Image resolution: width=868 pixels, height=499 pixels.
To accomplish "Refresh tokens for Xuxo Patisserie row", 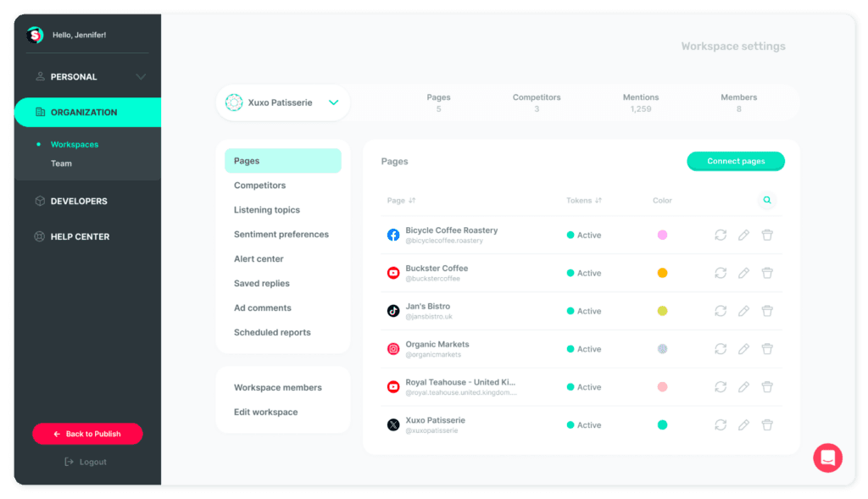I will point(721,424).
